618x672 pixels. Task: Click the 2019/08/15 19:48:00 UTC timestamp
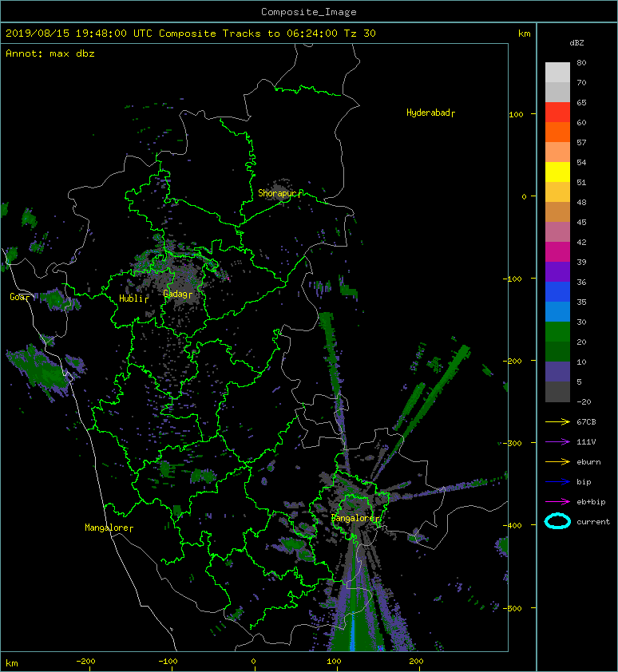79,34
